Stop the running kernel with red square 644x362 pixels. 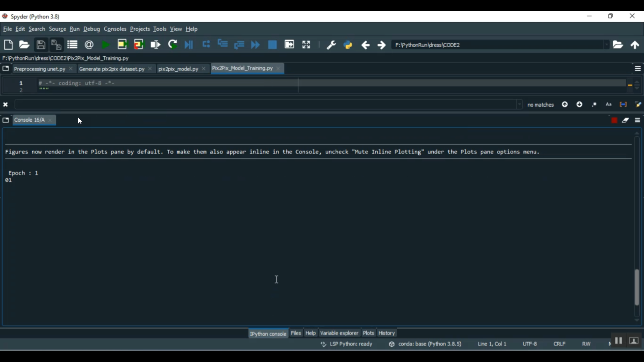coord(614,121)
